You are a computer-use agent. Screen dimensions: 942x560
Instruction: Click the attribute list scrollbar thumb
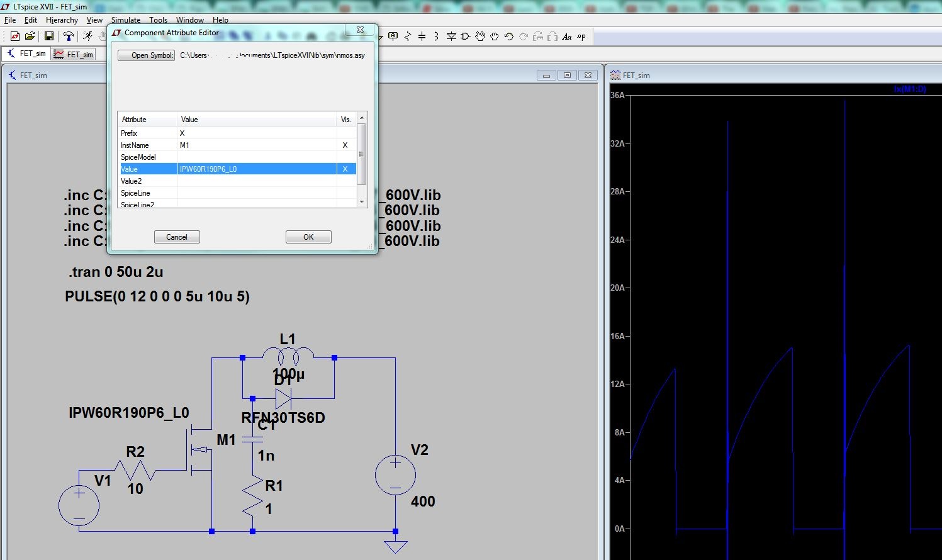pos(362,154)
